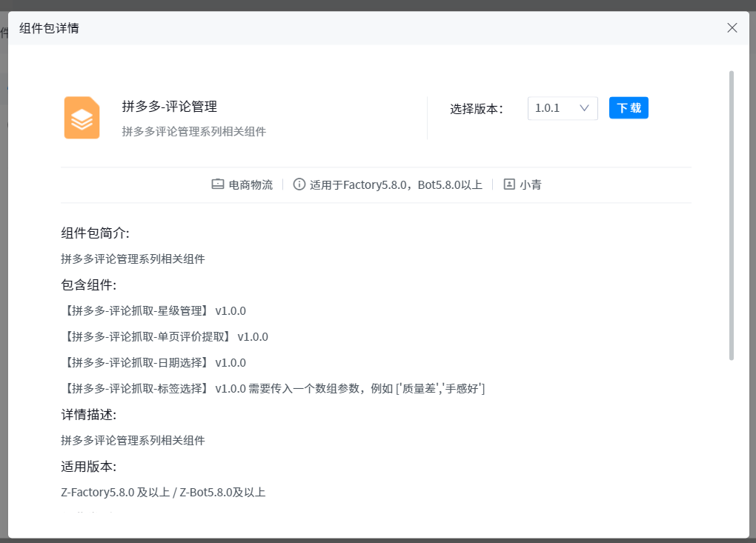
Task: Close the 组件包详情 dialog with the X
Action: pyautogui.click(x=732, y=28)
